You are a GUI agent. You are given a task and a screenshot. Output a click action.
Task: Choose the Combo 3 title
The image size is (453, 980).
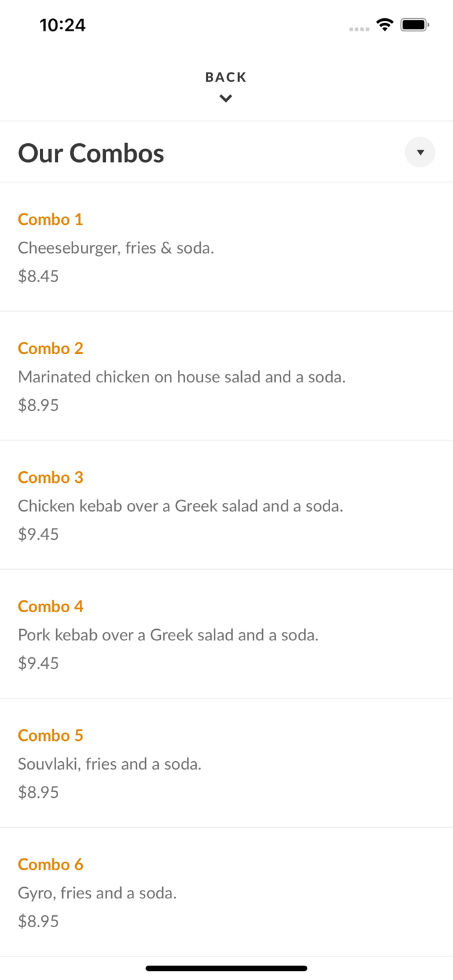(50, 478)
